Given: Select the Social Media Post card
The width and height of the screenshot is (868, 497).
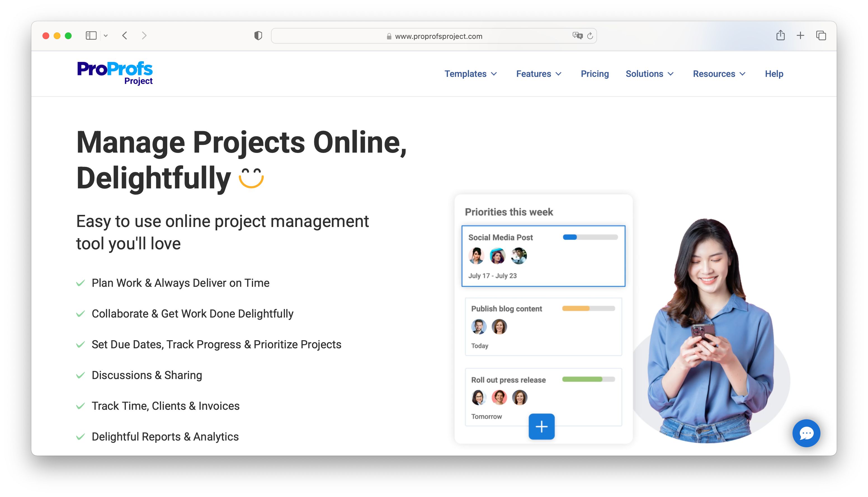Looking at the screenshot, I should [543, 256].
